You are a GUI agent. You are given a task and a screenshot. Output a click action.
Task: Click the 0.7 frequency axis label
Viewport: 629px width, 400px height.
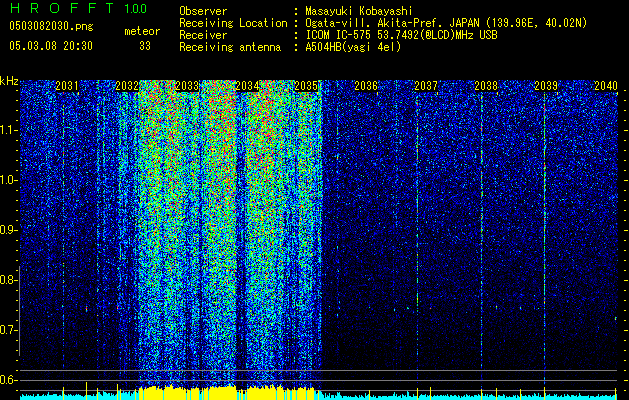pyautogui.click(x=8, y=330)
